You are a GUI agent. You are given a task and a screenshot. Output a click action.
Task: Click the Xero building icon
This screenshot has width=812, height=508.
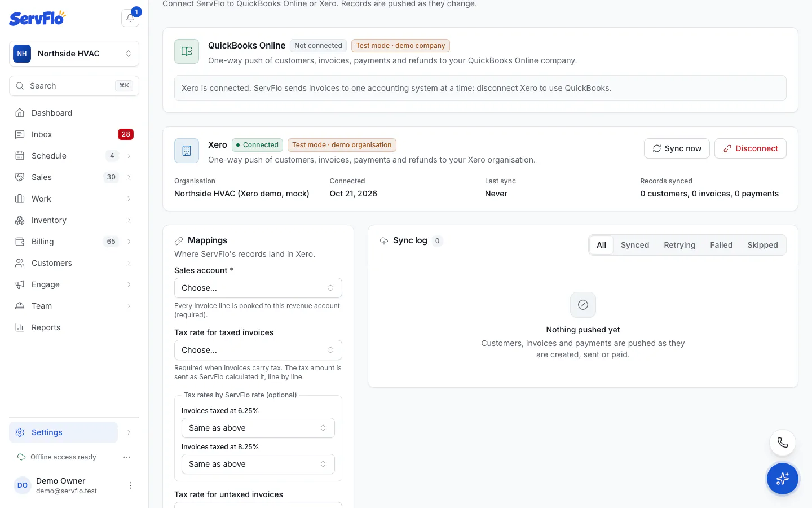click(187, 151)
